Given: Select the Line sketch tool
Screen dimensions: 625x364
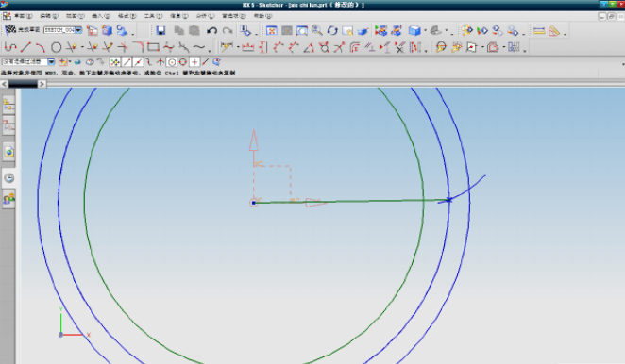Looking at the screenshot, I should (x=25, y=47).
